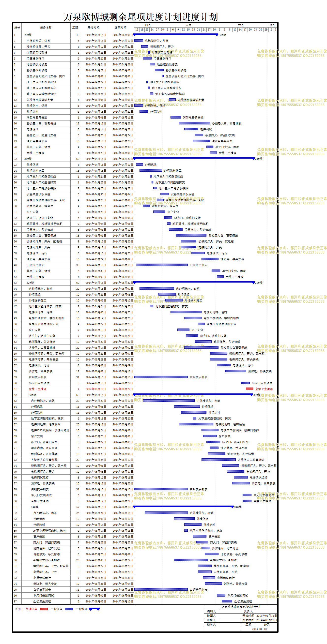
Task: Select 各楼层水暖井地漏安装、查缺 in task name column
Action: 46,200
